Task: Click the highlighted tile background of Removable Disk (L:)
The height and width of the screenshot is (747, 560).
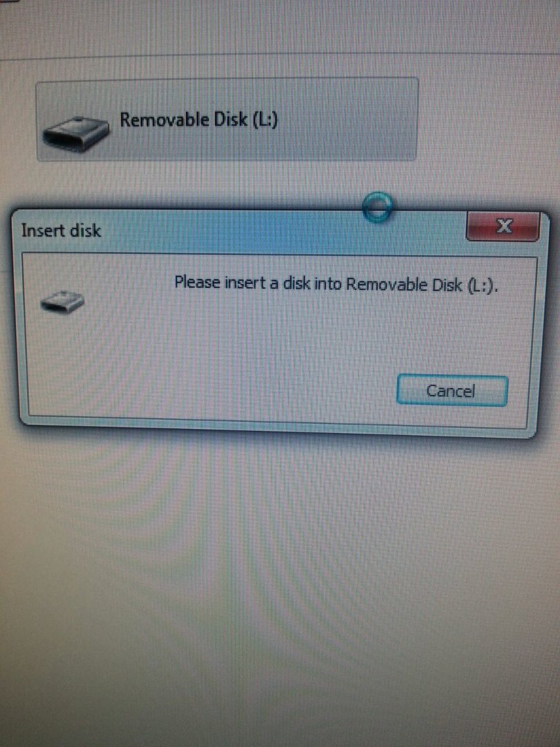Action: coord(343,119)
